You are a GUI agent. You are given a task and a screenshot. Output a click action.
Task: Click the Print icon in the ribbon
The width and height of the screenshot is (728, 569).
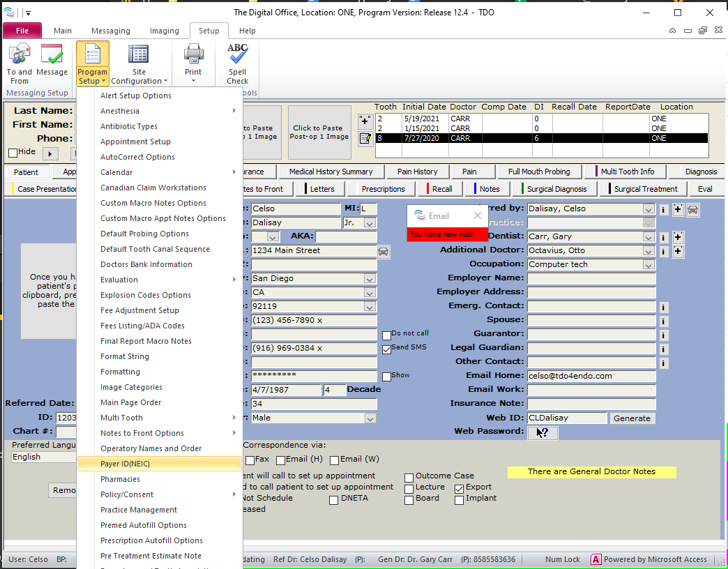tap(192, 56)
